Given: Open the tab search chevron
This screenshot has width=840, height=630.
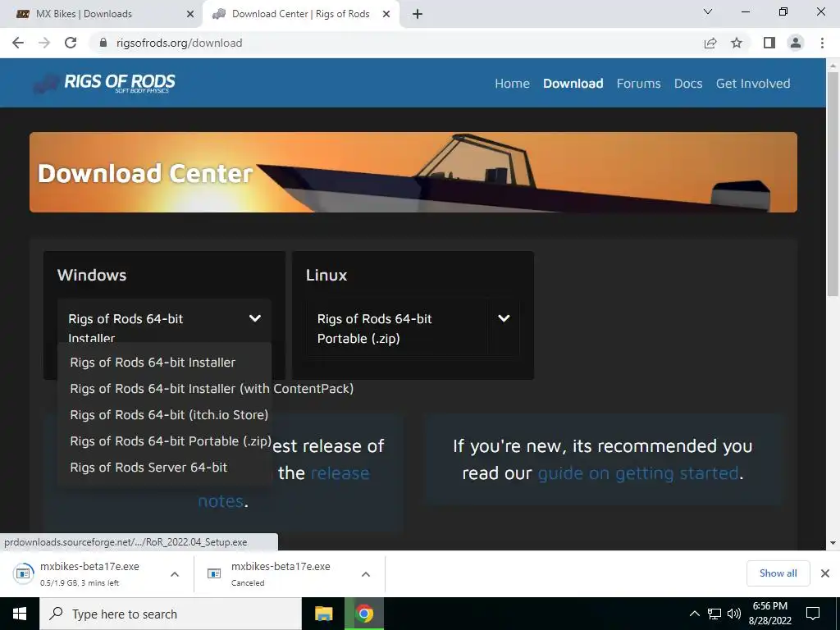Looking at the screenshot, I should tap(708, 11).
